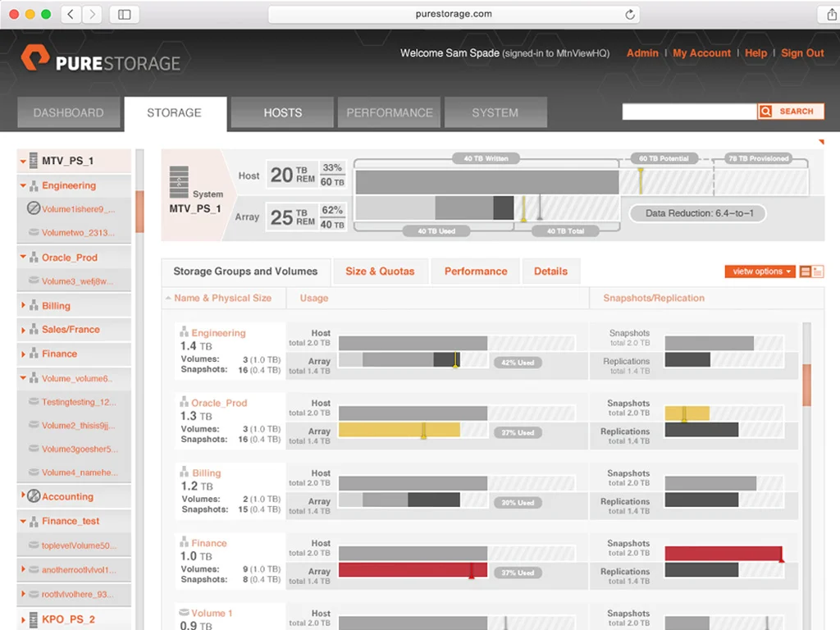Click the Admin link

[642, 53]
